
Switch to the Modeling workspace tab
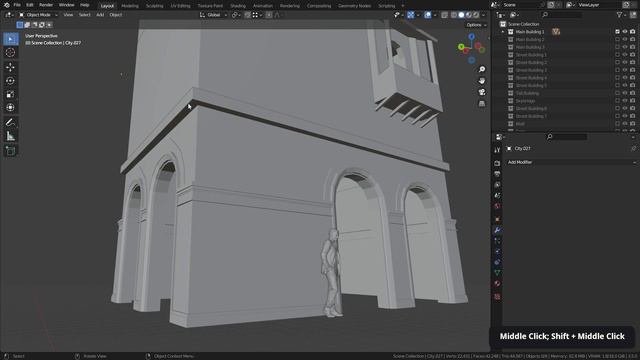tap(130, 6)
